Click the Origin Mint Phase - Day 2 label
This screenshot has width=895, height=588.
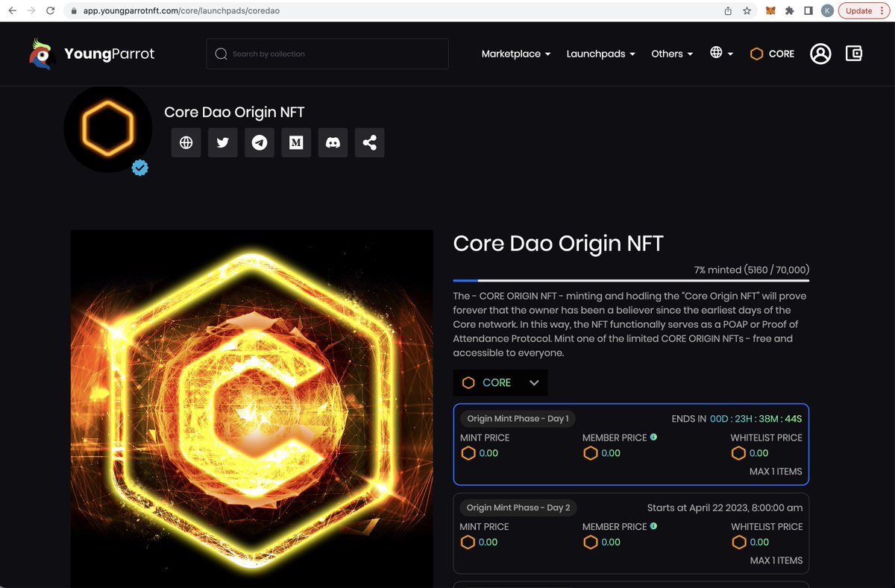click(518, 508)
